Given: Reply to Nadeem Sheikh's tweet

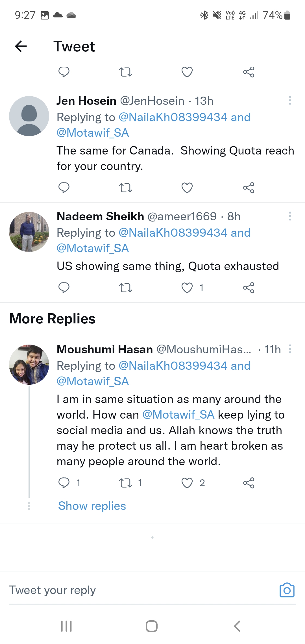Looking at the screenshot, I should [64, 288].
